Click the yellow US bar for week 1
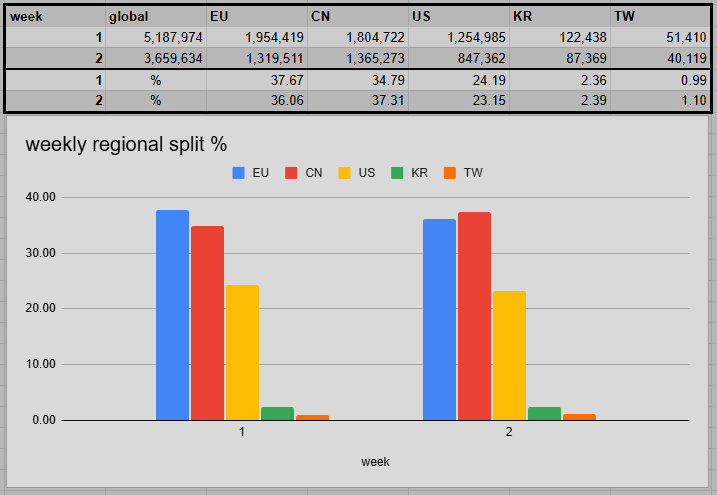717x495 pixels. point(242,352)
